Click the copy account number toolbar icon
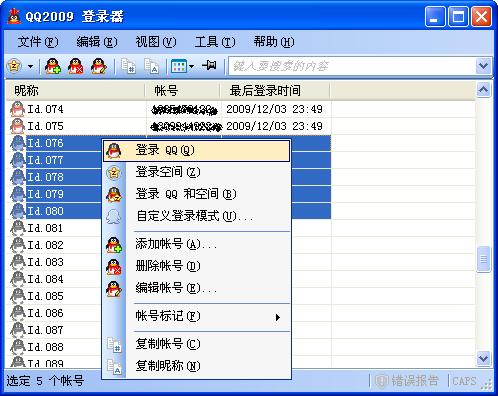Viewport: 498px width, 396px height. [128, 66]
